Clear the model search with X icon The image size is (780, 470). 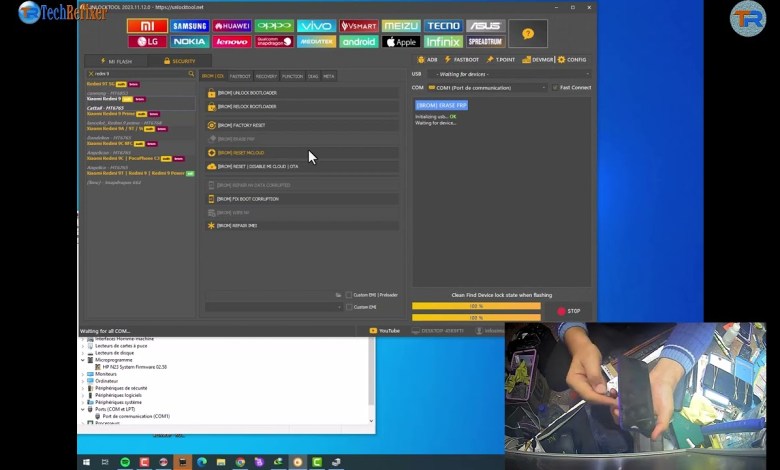[91, 74]
